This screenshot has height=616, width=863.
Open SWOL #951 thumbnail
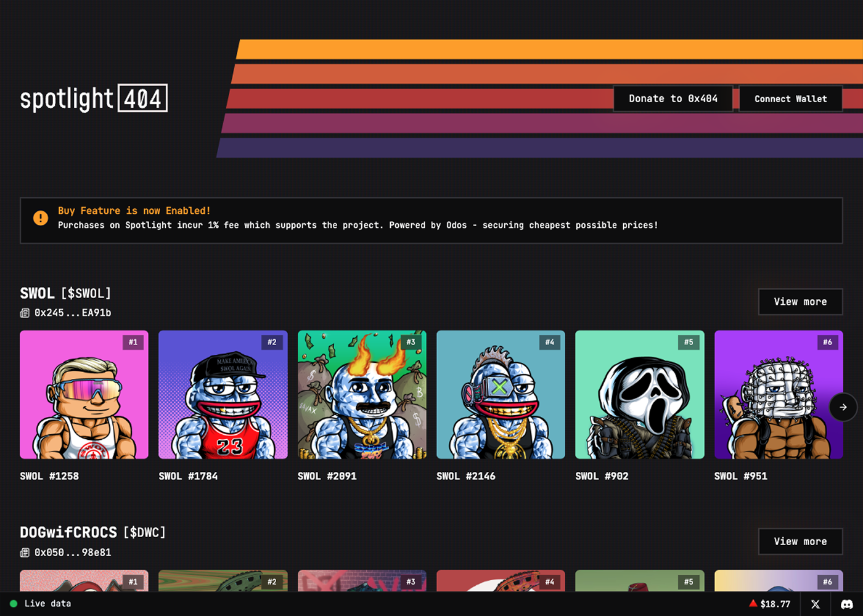pos(779,395)
